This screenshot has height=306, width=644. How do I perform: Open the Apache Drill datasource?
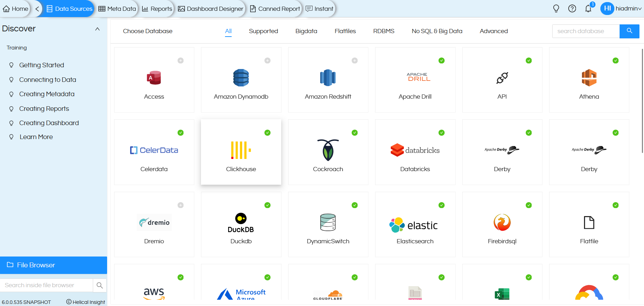415,80
